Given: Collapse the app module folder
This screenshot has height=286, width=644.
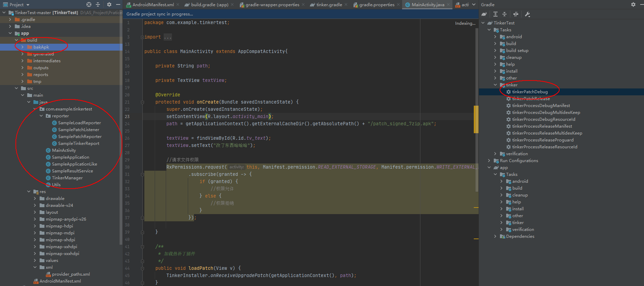Looking at the screenshot, I should click(10, 33).
